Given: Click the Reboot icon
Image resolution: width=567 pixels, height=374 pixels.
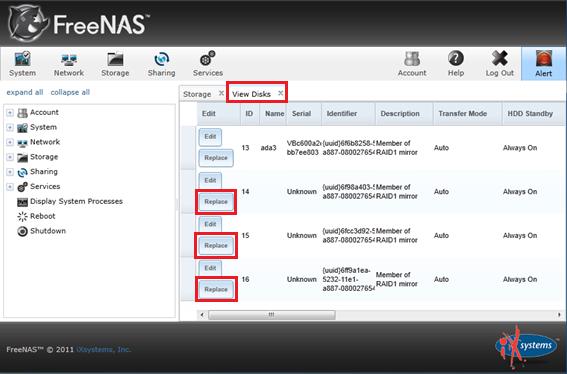Looking at the screenshot, I should tap(22, 216).
